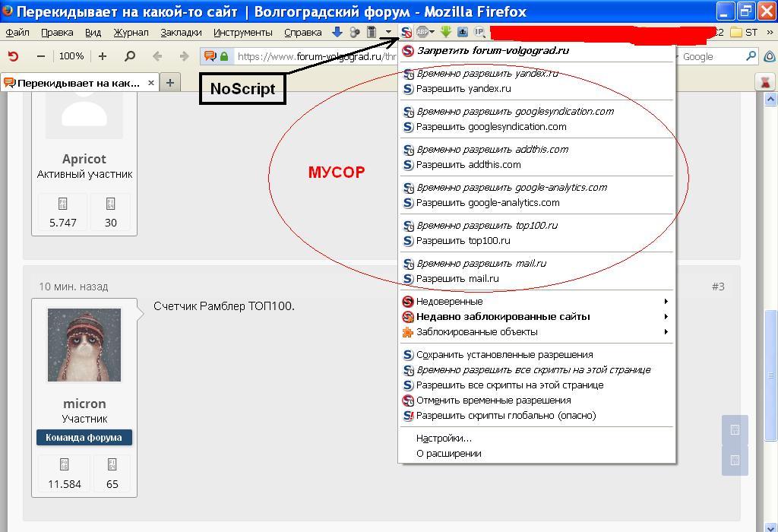Open post permalink #3

[x=718, y=287]
